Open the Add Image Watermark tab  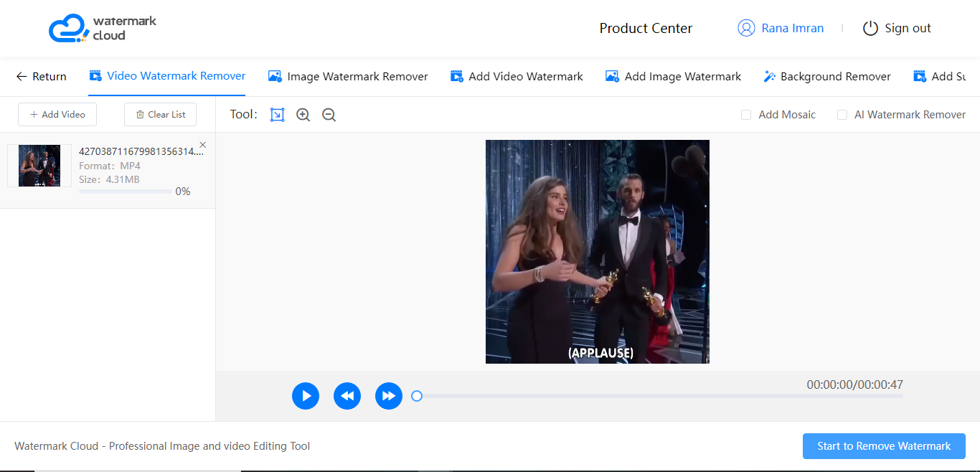pyautogui.click(x=674, y=76)
